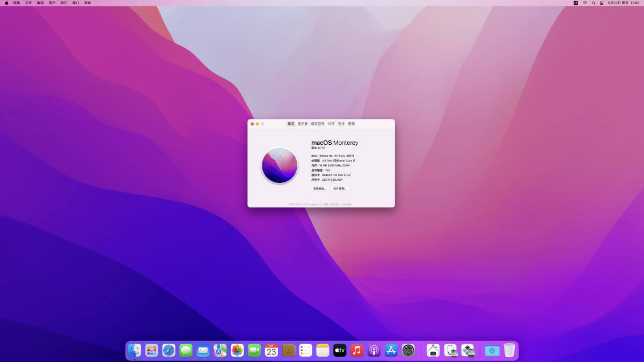This screenshot has width=644, height=362.
Task: Launch the App Store from the dock
Action: (391, 350)
